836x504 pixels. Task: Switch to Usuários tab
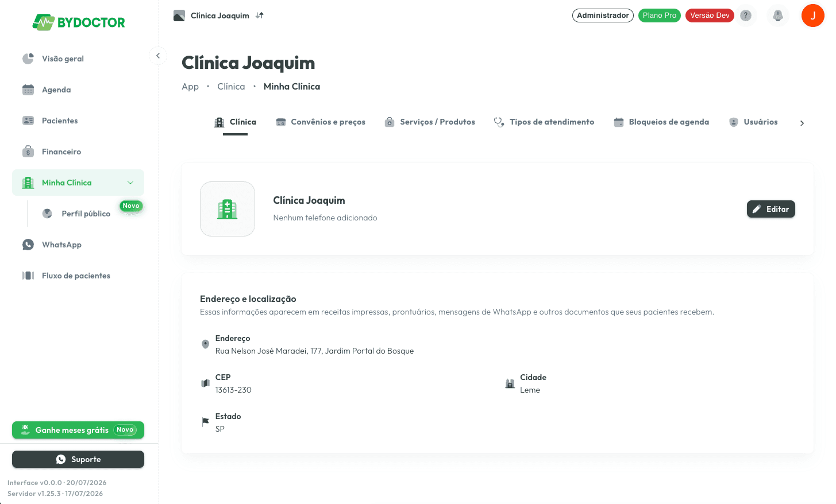click(x=753, y=122)
